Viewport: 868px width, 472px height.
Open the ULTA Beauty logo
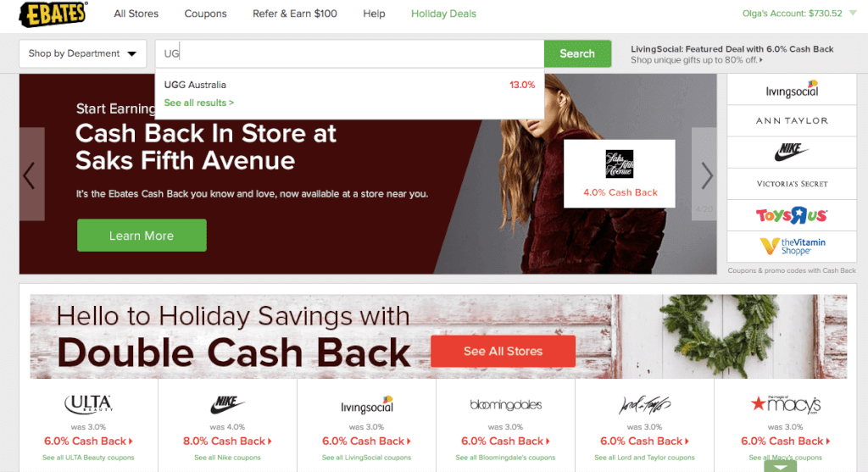[88, 404]
